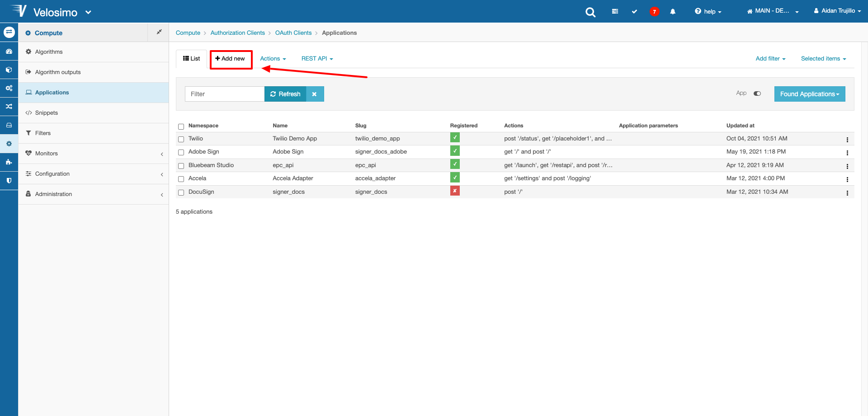Open the puzzle piece sidebar icon
This screenshot has width=868, height=416.
(9, 162)
